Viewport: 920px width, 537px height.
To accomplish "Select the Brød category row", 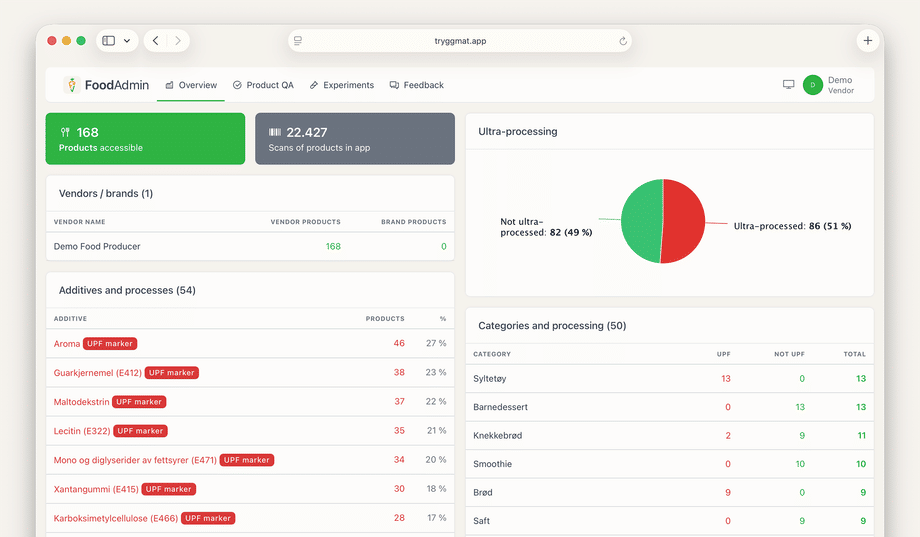I will 669,492.
